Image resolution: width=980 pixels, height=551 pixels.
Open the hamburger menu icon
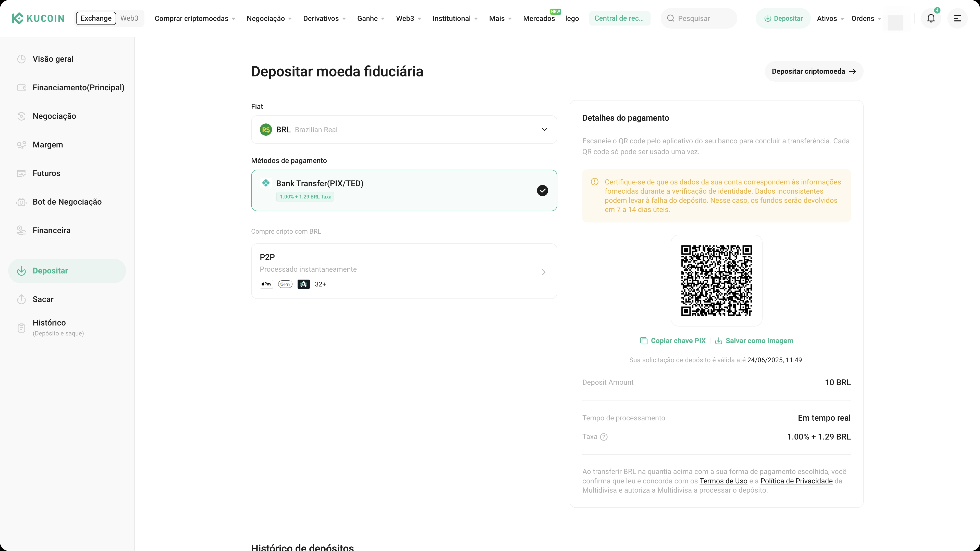pos(957,18)
